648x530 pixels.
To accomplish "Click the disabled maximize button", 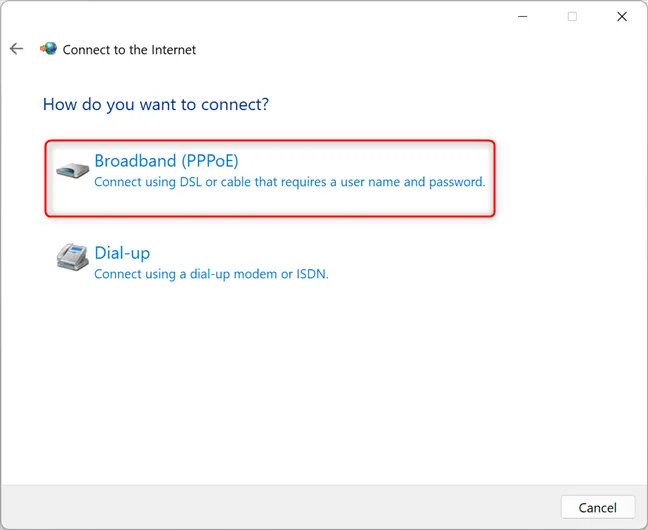I will 572,17.
